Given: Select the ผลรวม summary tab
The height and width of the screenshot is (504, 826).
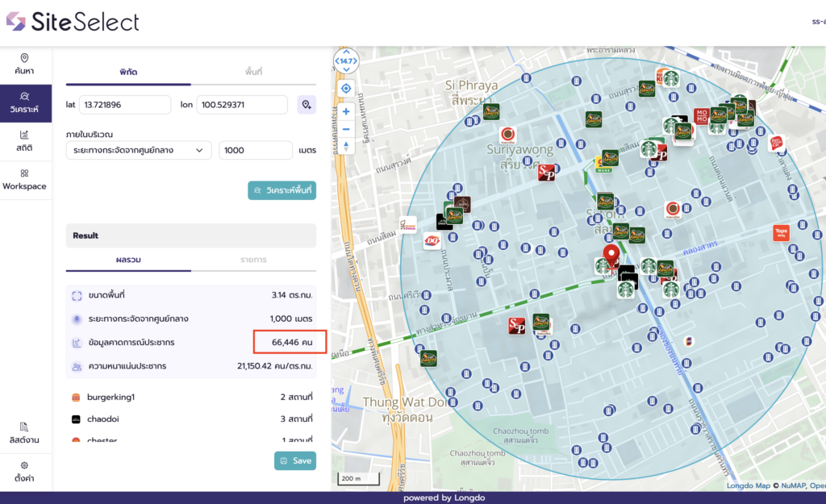Looking at the screenshot, I should tap(128, 260).
